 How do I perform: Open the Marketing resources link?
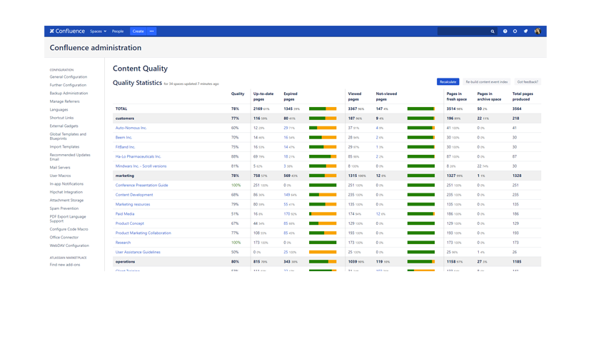(x=133, y=204)
